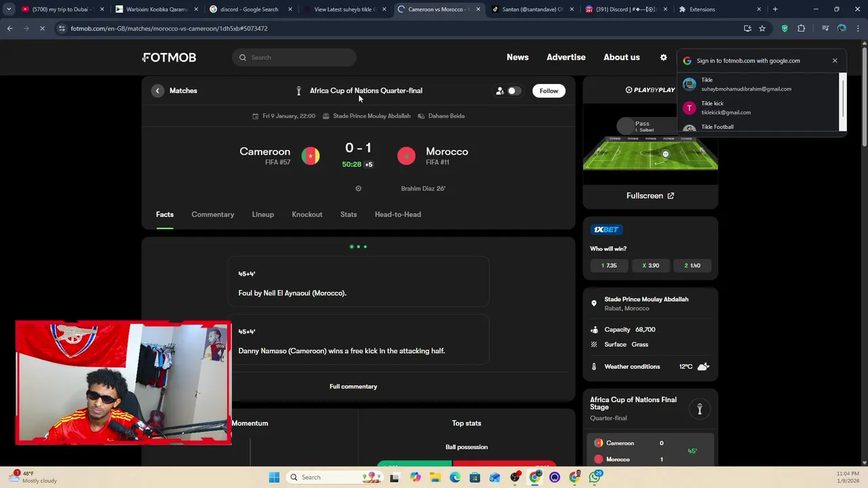Bet on odds 1 7.35
This screenshot has height=488, width=868.
pyautogui.click(x=609, y=266)
